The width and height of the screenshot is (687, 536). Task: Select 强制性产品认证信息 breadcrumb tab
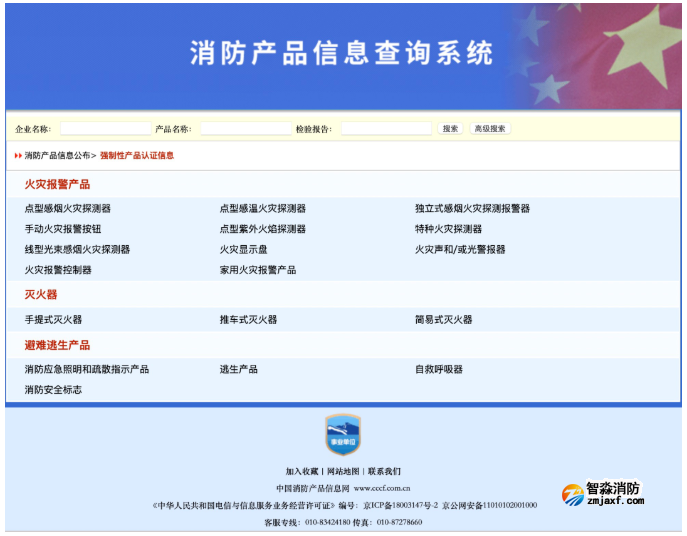pos(137,156)
